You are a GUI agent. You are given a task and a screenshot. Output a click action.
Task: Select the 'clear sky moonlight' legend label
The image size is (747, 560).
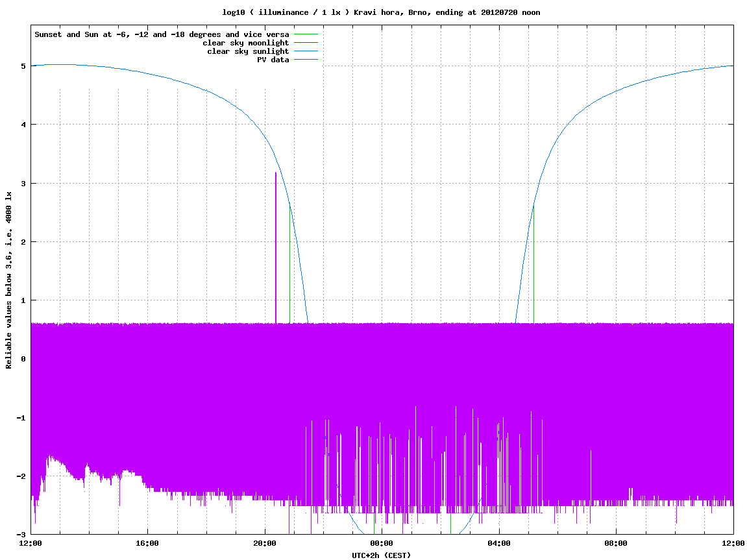point(246,43)
